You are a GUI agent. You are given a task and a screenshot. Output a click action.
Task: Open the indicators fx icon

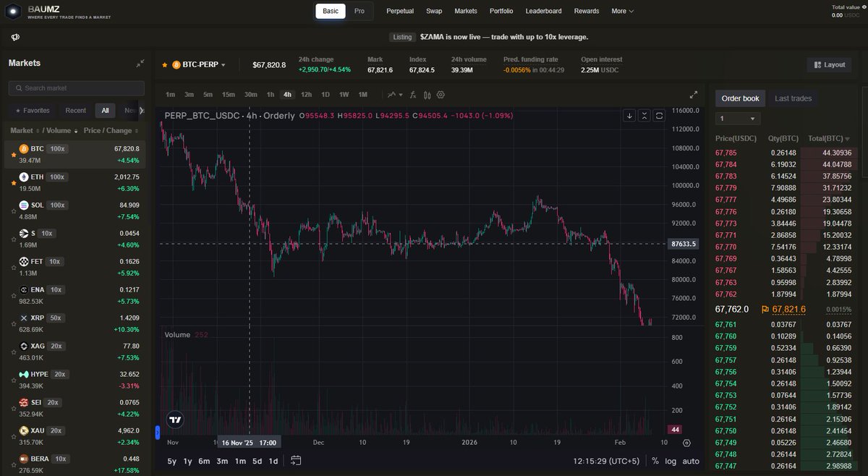(x=413, y=95)
